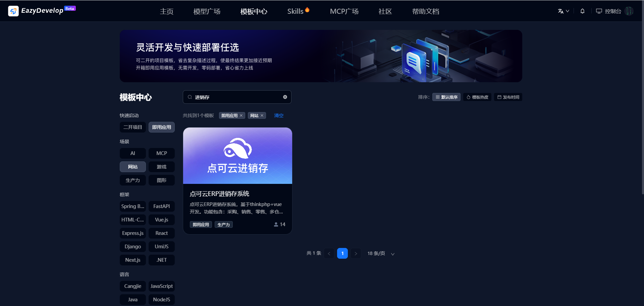The height and width of the screenshot is (306, 644).
Task: Toggle the AI scene filter
Action: click(133, 153)
